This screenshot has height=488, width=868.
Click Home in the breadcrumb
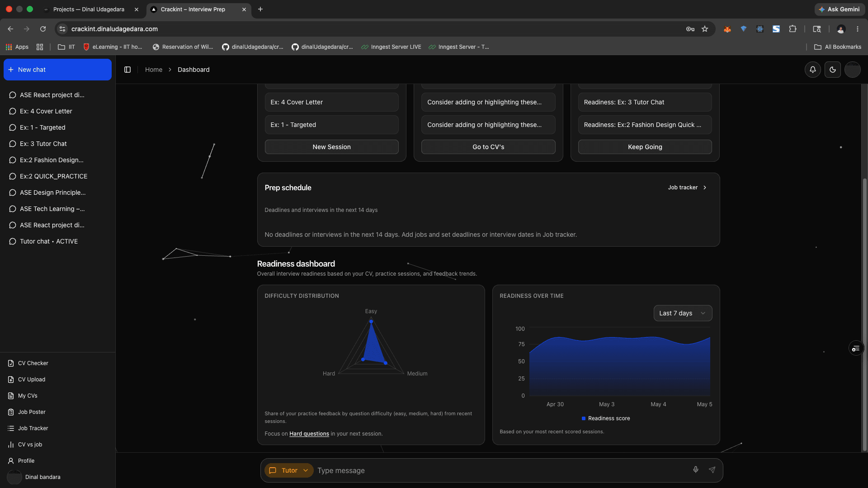(x=154, y=70)
